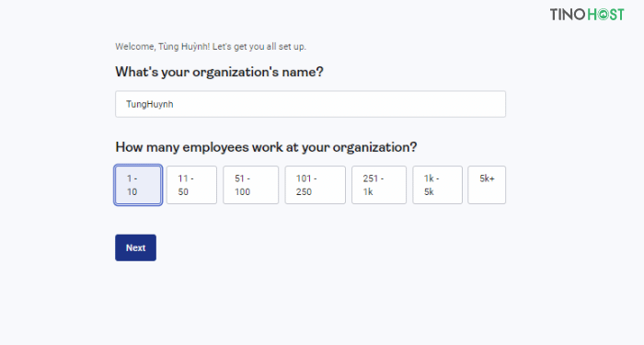This screenshot has height=345, width=644.
Task: Click the TinoHost logo
Action: [x=587, y=15]
